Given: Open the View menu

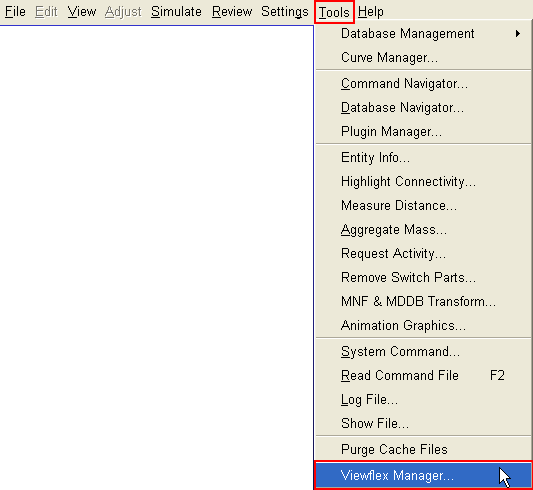Looking at the screenshot, I should click(x=82, y=12).
